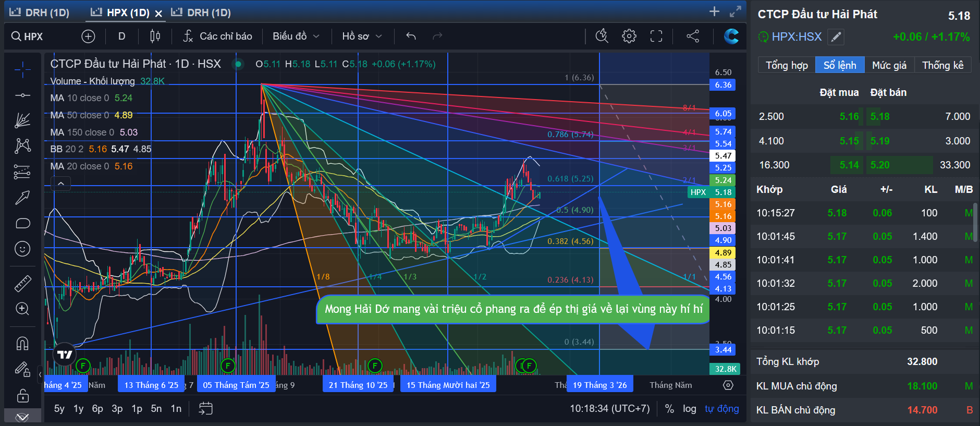Set time range to 1n
This screenshot has height=426, width=980.
tap(176, 409)
